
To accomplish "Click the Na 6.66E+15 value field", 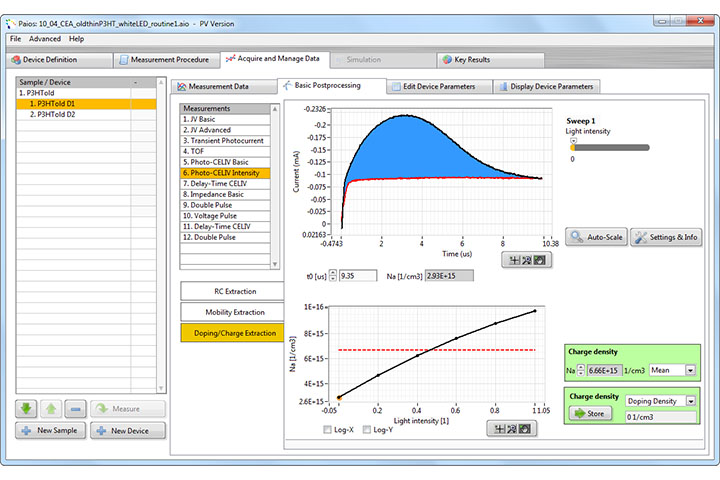I will [605, 370].
